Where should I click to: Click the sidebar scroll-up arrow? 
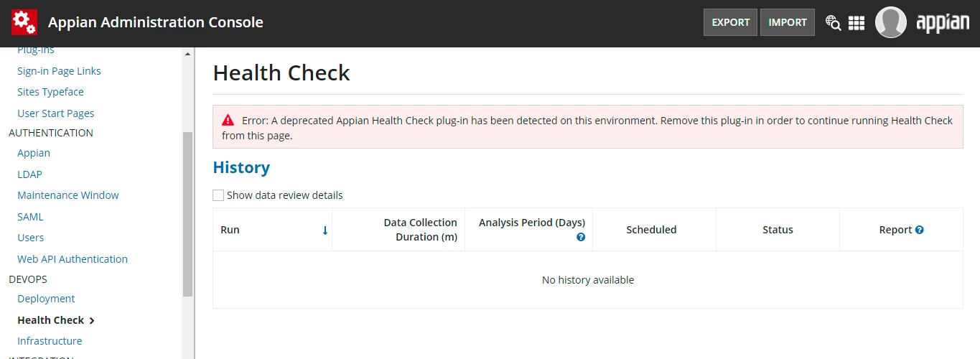[x=188, y=54]
